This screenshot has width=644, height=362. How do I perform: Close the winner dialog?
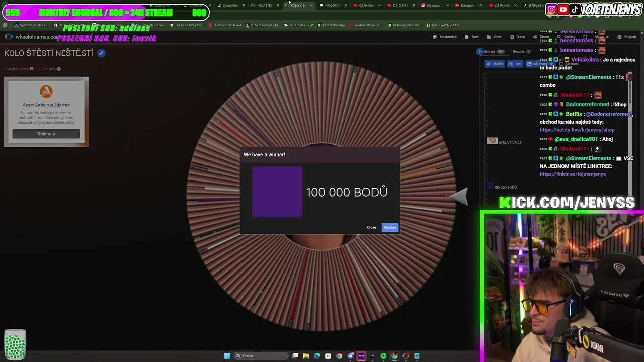click(371, 227)
